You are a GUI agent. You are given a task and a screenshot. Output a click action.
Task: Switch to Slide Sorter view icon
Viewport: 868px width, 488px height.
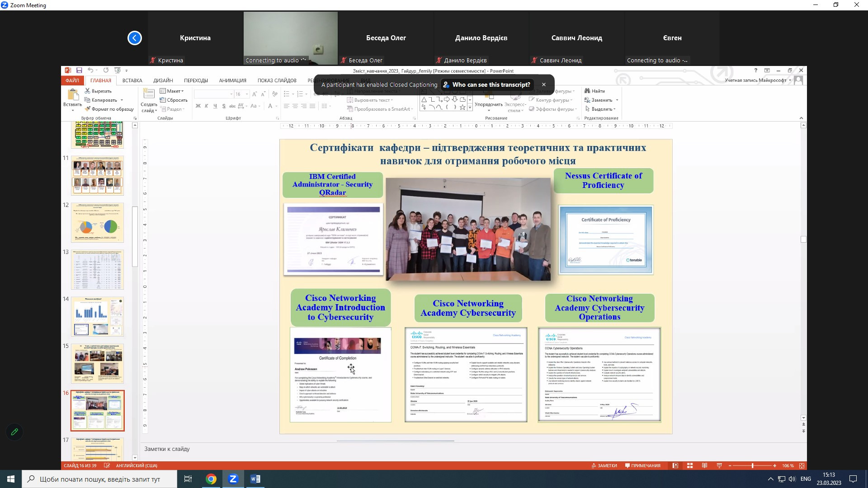click(x=690, y=466)
